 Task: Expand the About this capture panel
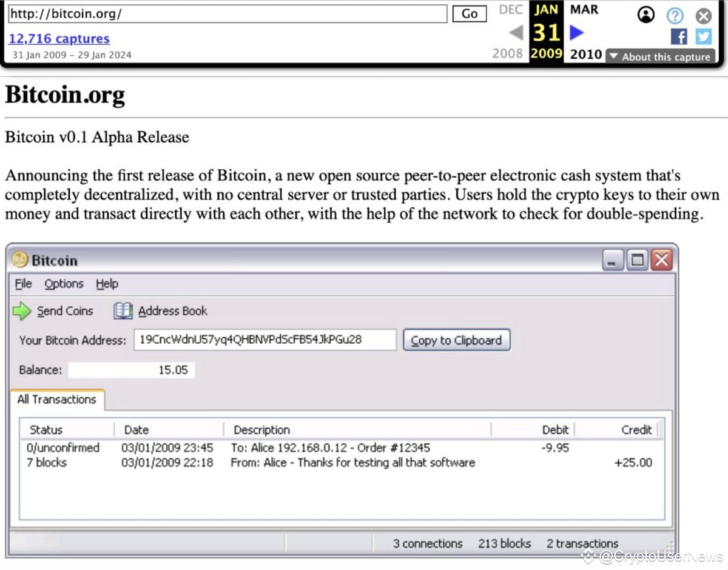661,57
